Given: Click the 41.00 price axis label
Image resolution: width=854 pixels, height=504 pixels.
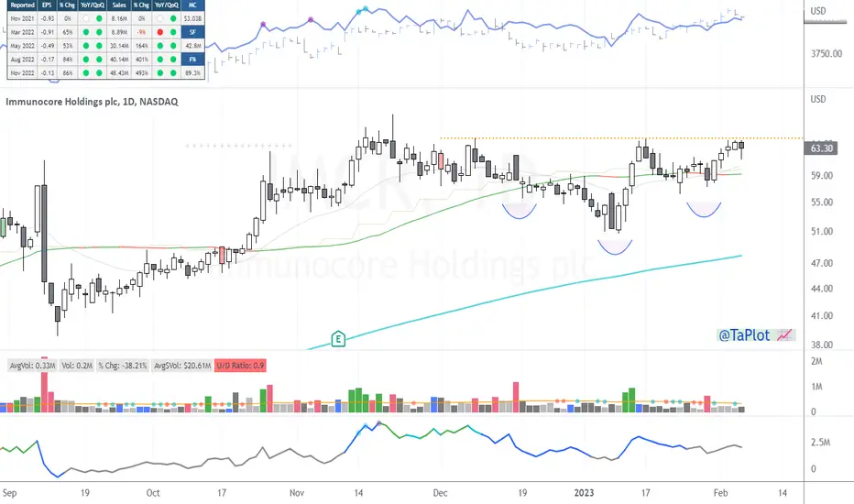Looking at the screenshot, I should pyautogui.click(x=822, y=315).
